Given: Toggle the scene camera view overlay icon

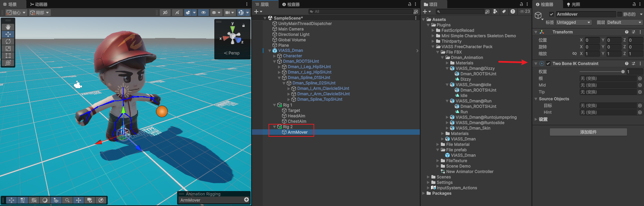Looking at the screenshot, I should tap(90, 200).
